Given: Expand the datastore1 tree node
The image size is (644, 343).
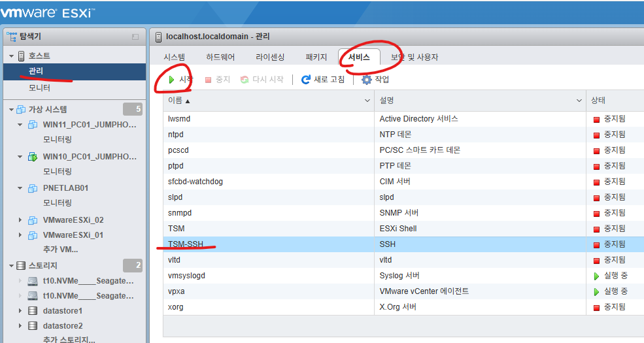Looking at the screenshot, I should (x=20, y=311).
